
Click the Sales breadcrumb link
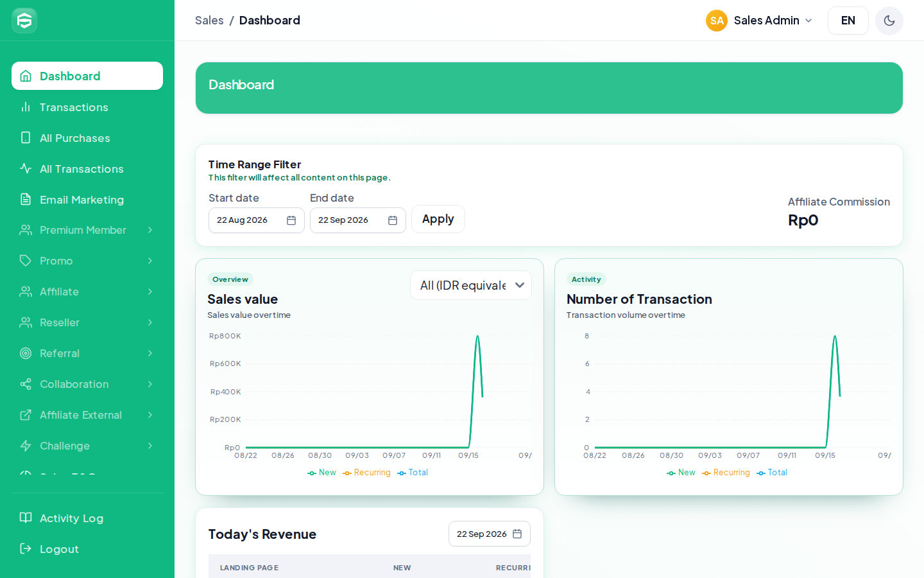point(209,21)
